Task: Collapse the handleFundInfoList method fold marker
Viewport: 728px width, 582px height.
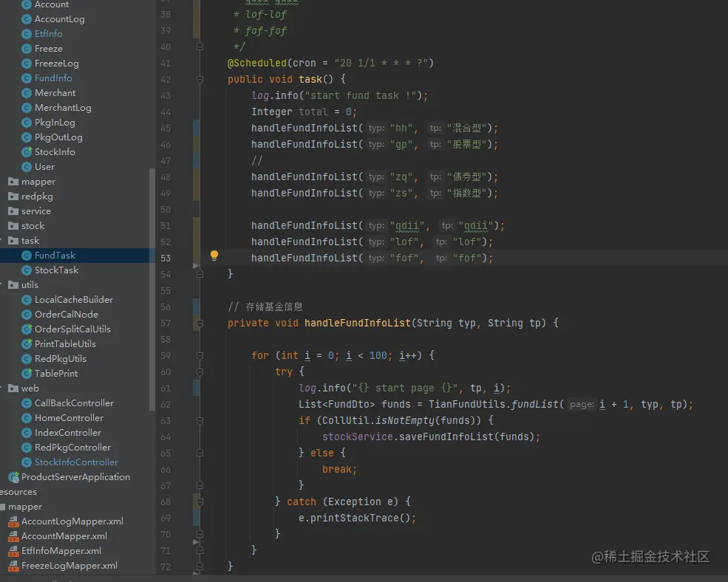Action: tap(200, 323)
